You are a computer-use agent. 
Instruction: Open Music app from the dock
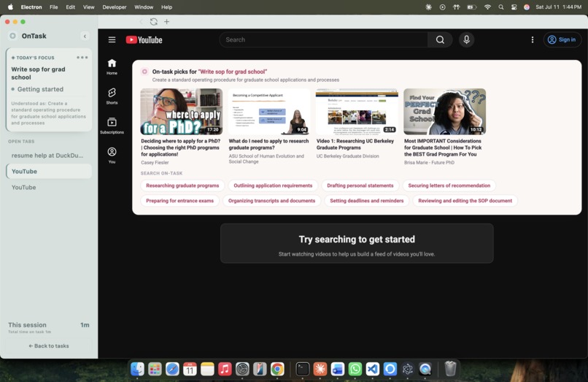[225, 370]
